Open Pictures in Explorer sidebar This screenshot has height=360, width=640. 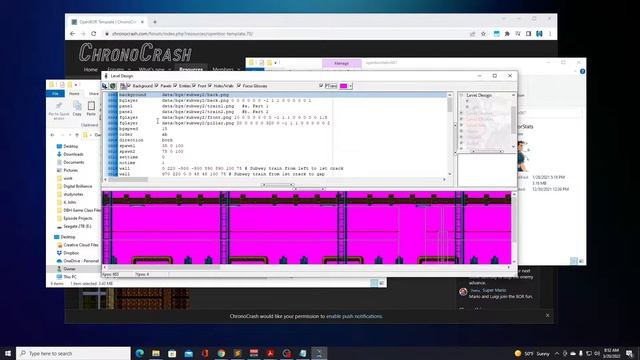pos(67,170)
